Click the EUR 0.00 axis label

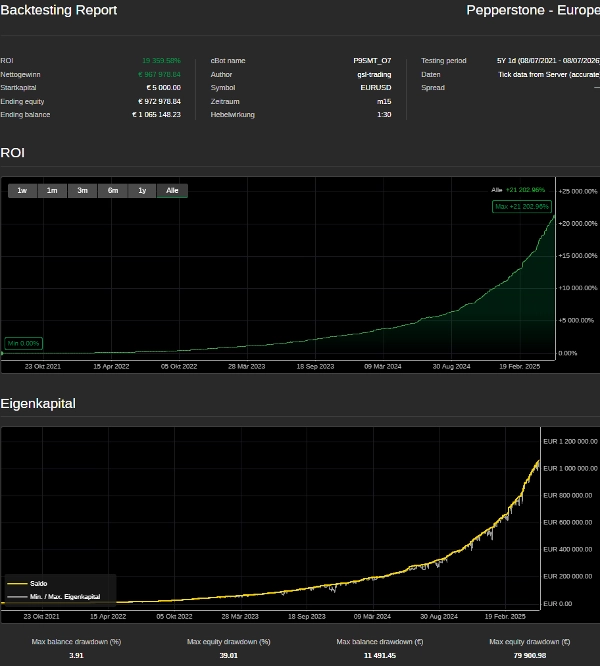[x=558, y=604]
